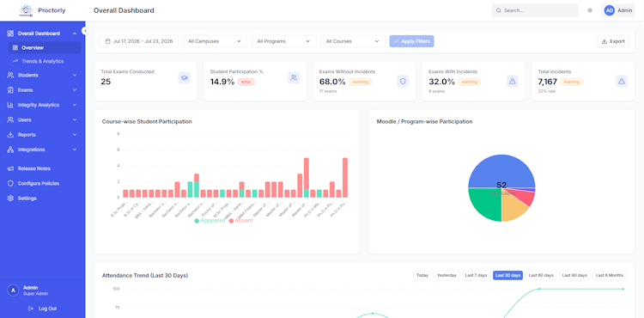
Task: Toggle the Appeared legend in participation chart
Action: pos(210,221)
